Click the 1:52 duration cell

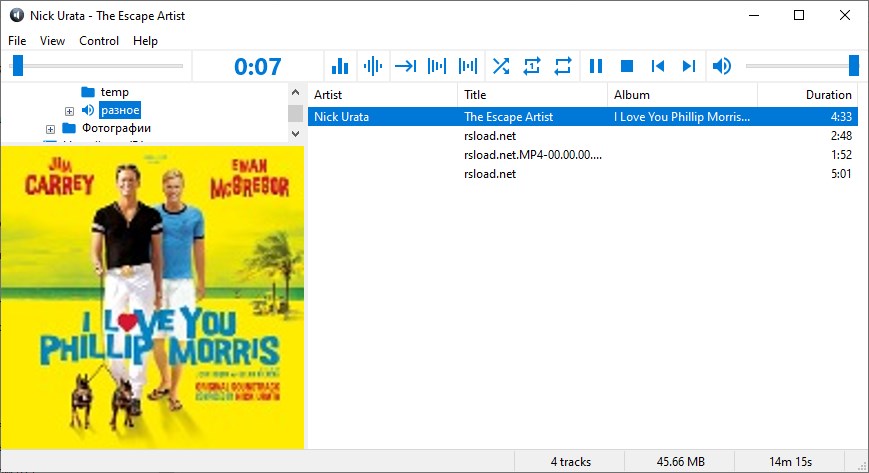841,155
